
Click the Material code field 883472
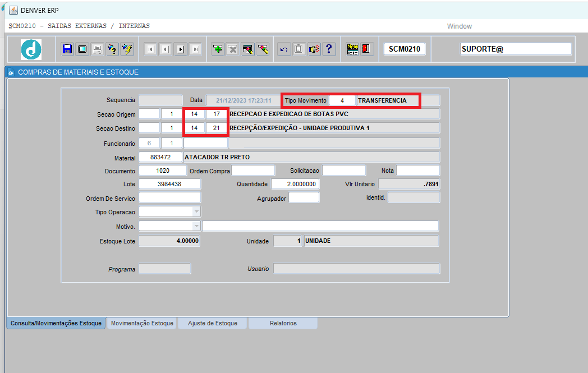click(x=160, y=157)
